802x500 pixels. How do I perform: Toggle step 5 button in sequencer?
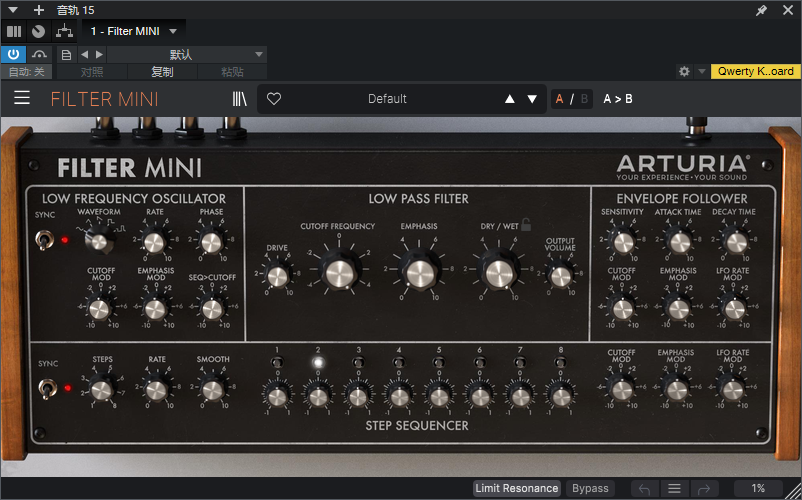438,362
